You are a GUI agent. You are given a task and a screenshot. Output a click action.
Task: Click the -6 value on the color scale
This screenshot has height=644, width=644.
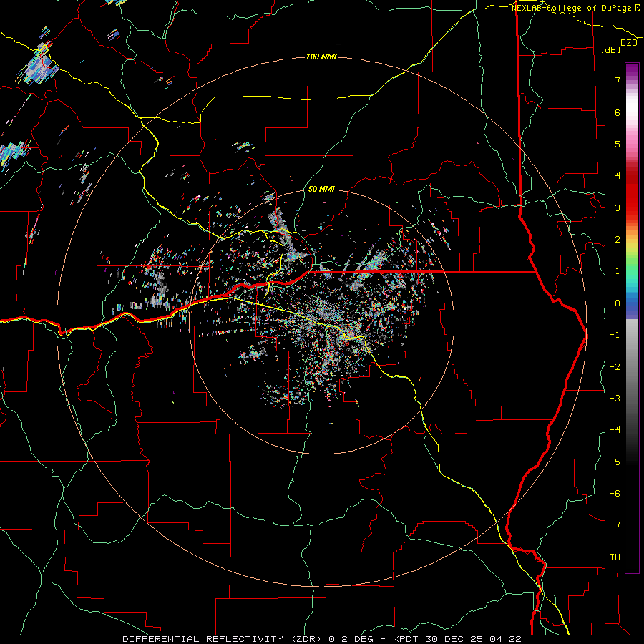pyautogui.click(x=615, y=494)
